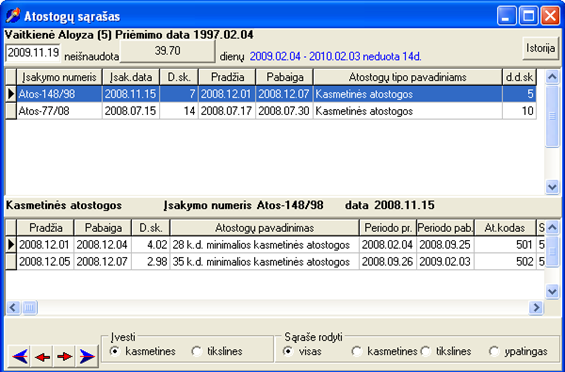565x372 pixels.
Task: Select order cell 'Atos-77/08'
Action: point(59,111)
